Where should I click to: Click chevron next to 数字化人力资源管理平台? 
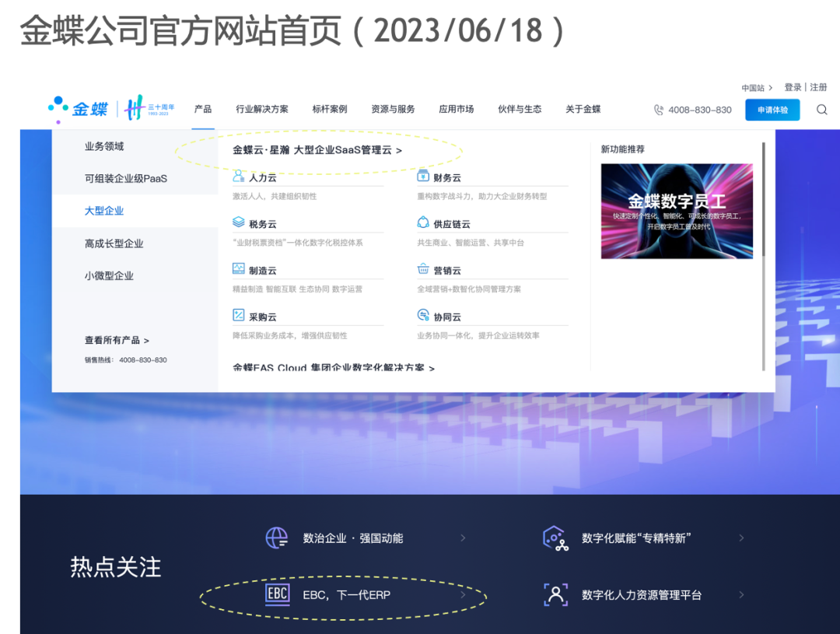[x=741, y=594]
